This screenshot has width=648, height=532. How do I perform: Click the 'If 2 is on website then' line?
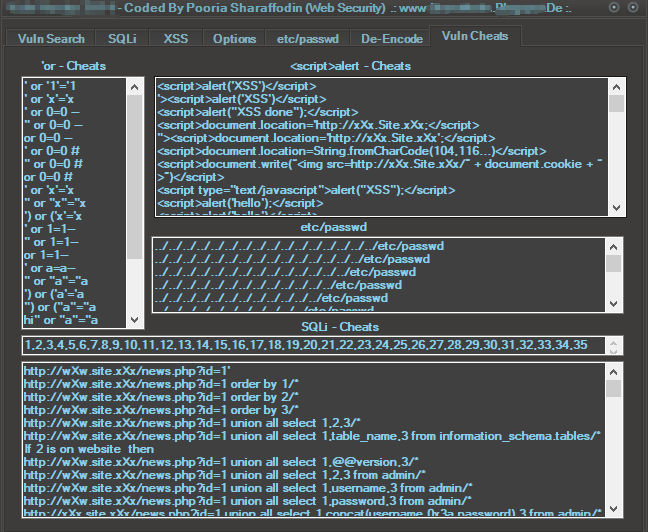click(x=89, y=449)
